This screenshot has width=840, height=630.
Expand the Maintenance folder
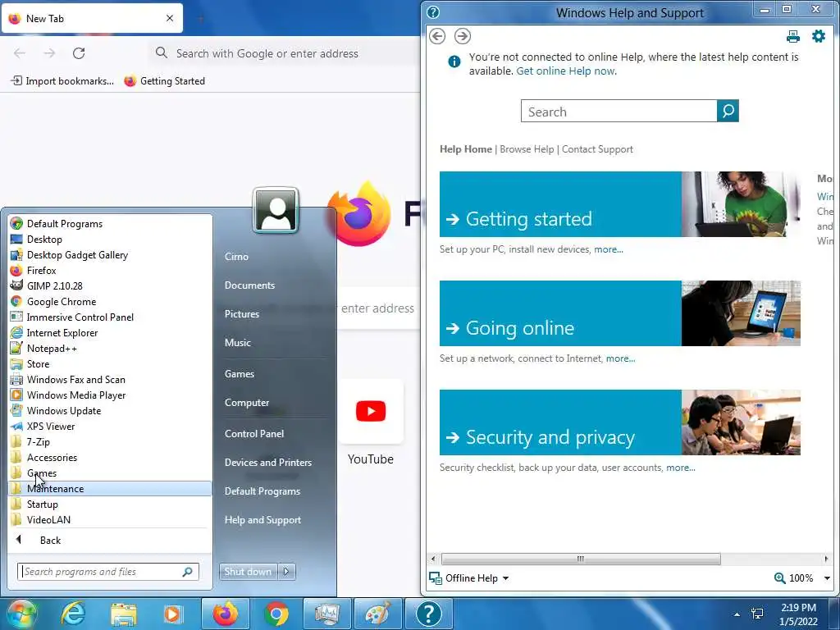point(110,489)
